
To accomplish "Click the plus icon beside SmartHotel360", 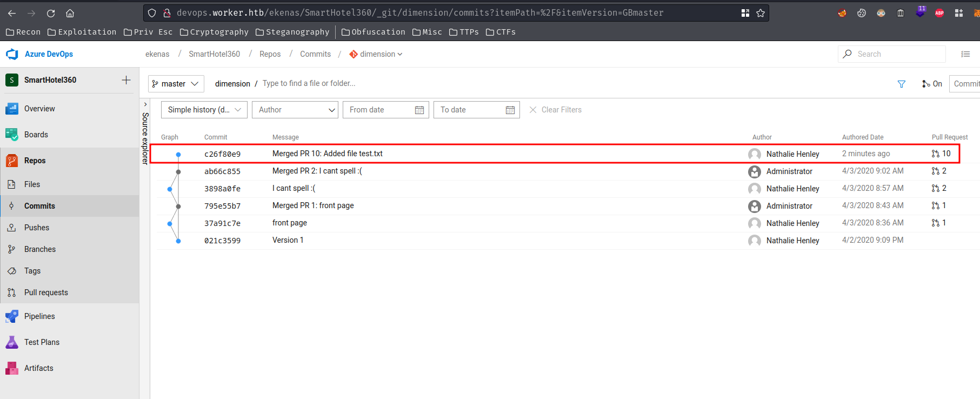I will (126, 80).
